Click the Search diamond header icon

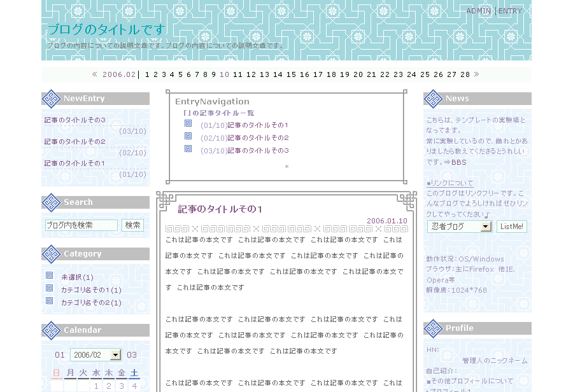pyautogui.click(x=51, y=202)
